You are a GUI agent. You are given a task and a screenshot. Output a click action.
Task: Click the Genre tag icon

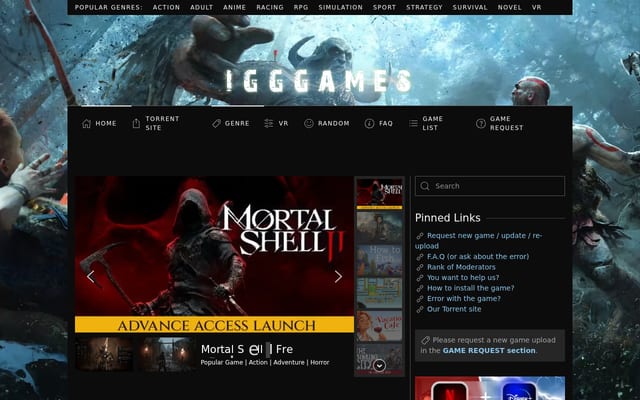pyautogui.click(x=216, y=123)
